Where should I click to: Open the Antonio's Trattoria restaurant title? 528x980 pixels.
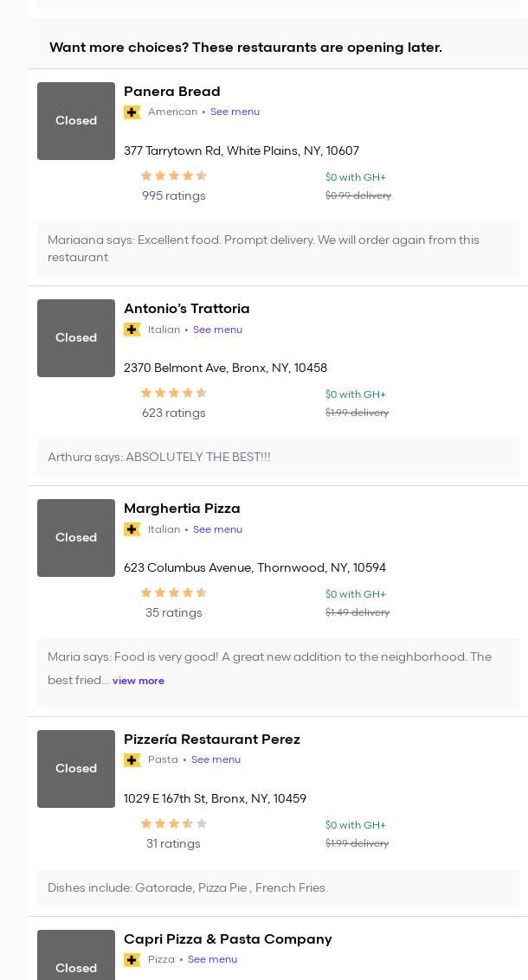click(186, 309)
